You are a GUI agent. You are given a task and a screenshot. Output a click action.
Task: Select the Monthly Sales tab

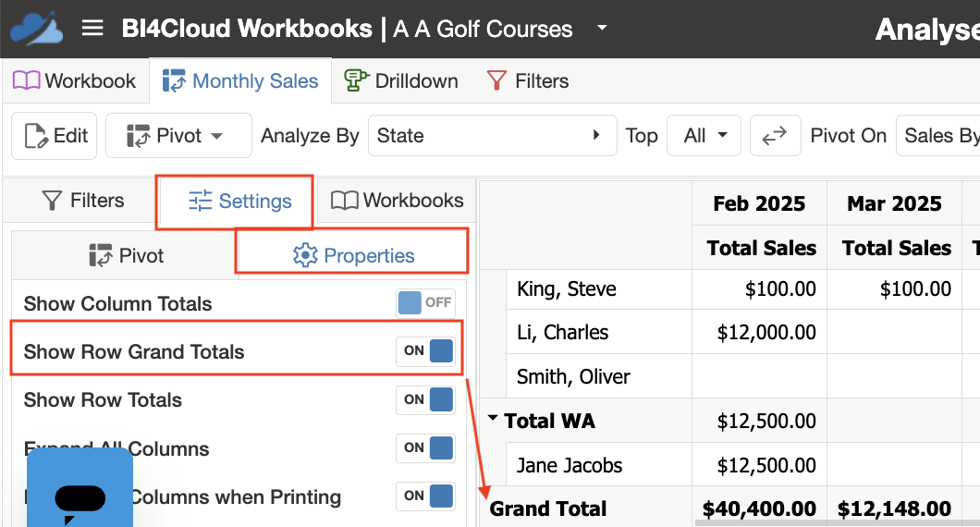pos(240,80)
